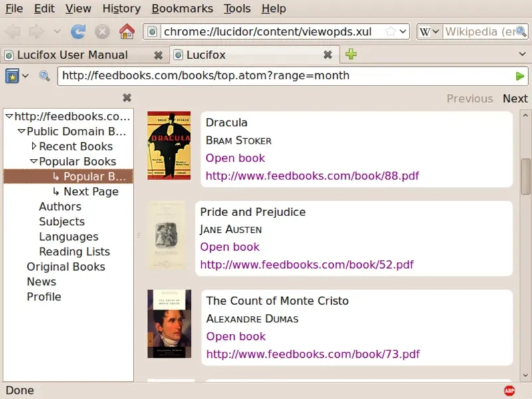Click the scrollbar down arrow
This screenshot has height=399, width=532.
tap(525, 376)
